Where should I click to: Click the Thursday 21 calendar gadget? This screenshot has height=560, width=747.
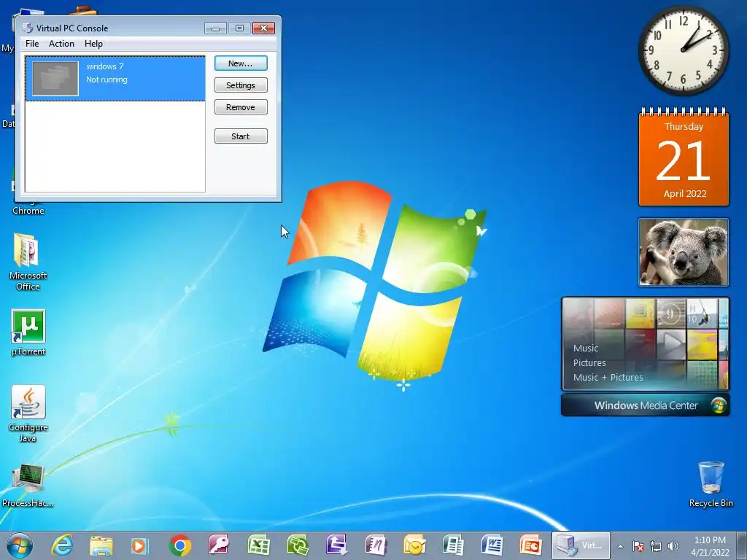pos(684,157)
